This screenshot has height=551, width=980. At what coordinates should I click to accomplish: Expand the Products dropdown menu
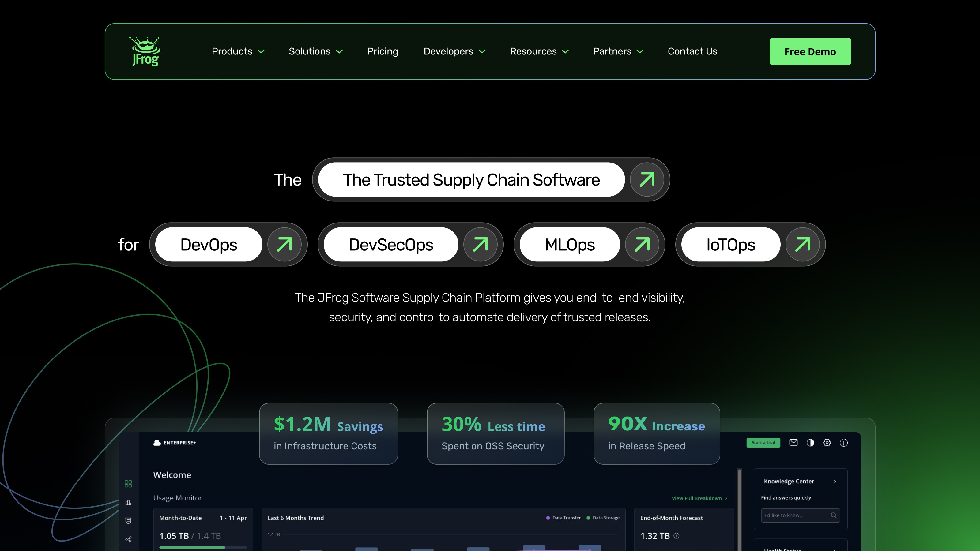point(238,51)
